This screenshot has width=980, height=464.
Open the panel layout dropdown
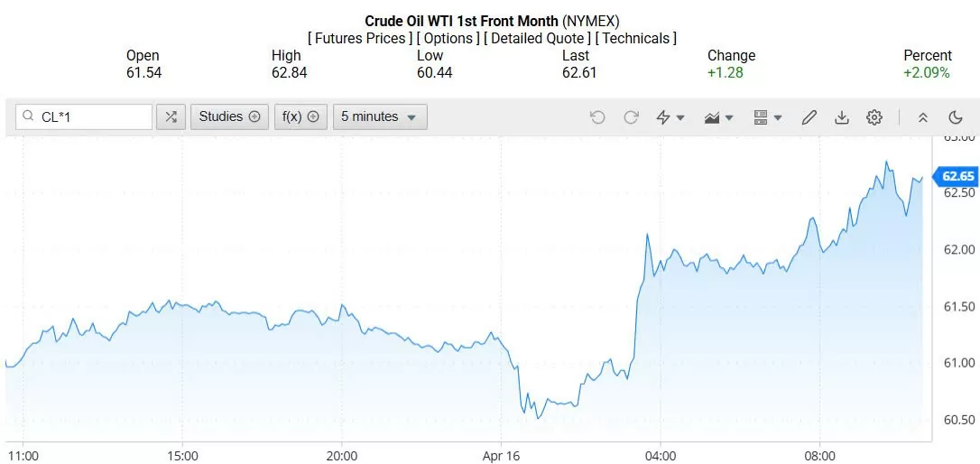pyautogui.click(x=768, y=117)
